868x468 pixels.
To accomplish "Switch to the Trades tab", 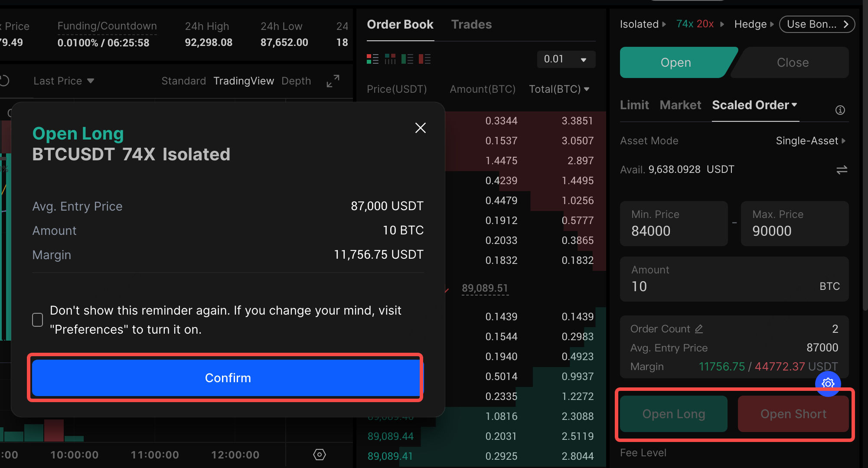I will click(471, 25).
